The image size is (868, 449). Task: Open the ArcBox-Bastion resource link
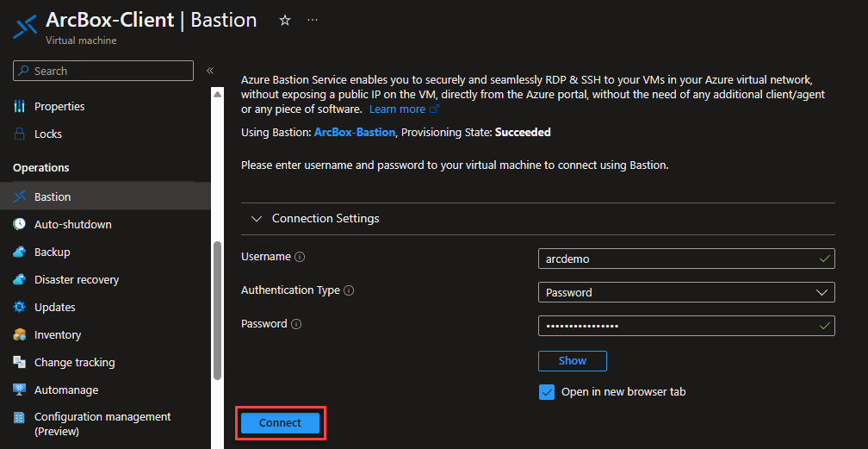(x=355, y=133)
